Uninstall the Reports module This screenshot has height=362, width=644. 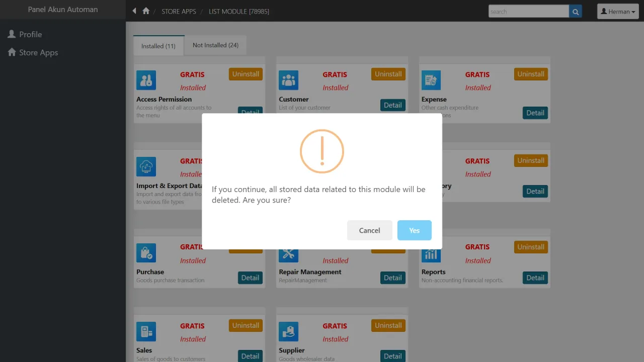pos(531,247)
